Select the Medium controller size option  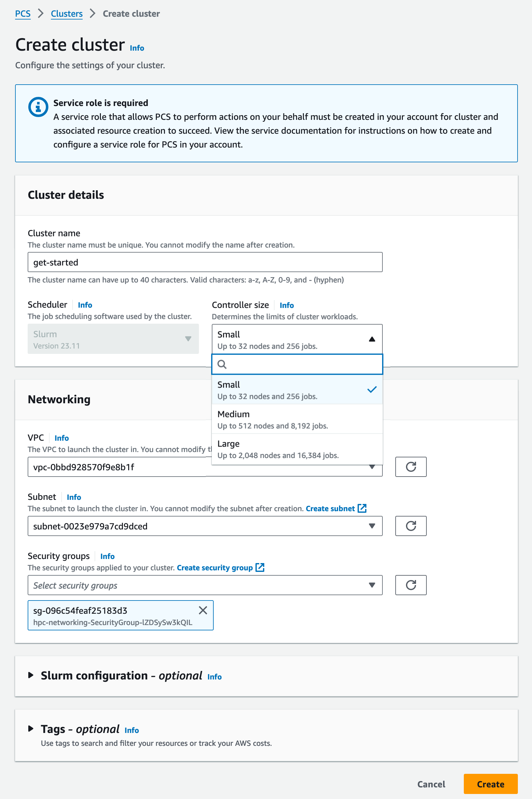297,419
